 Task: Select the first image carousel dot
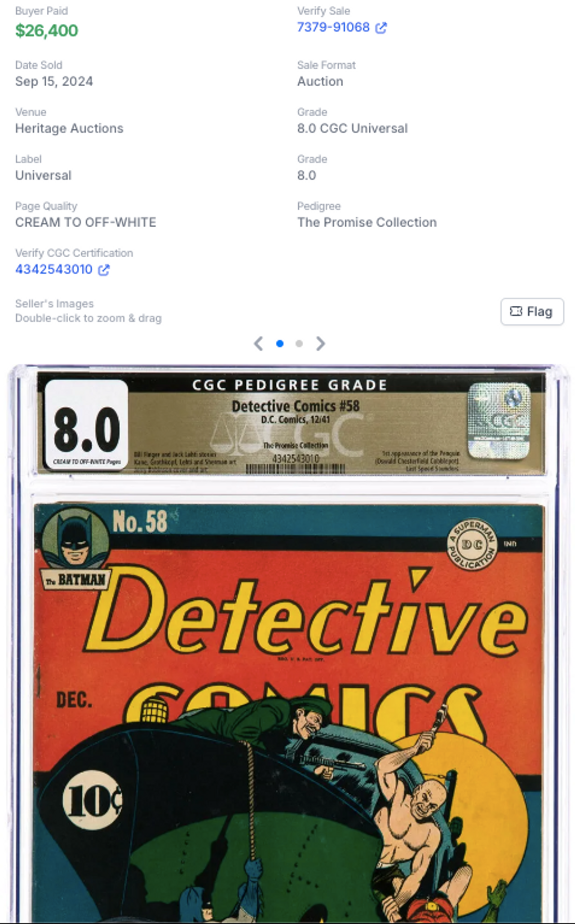[x=280, y=344]
